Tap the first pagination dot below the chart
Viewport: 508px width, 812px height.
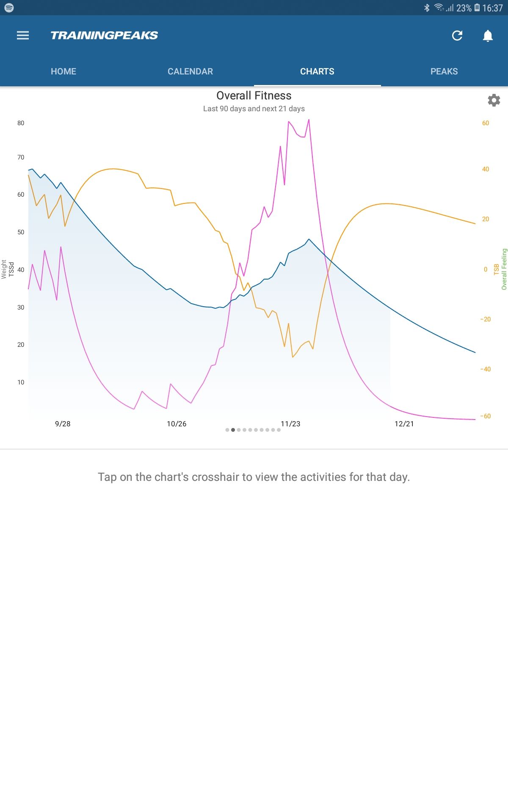(227, 429)
